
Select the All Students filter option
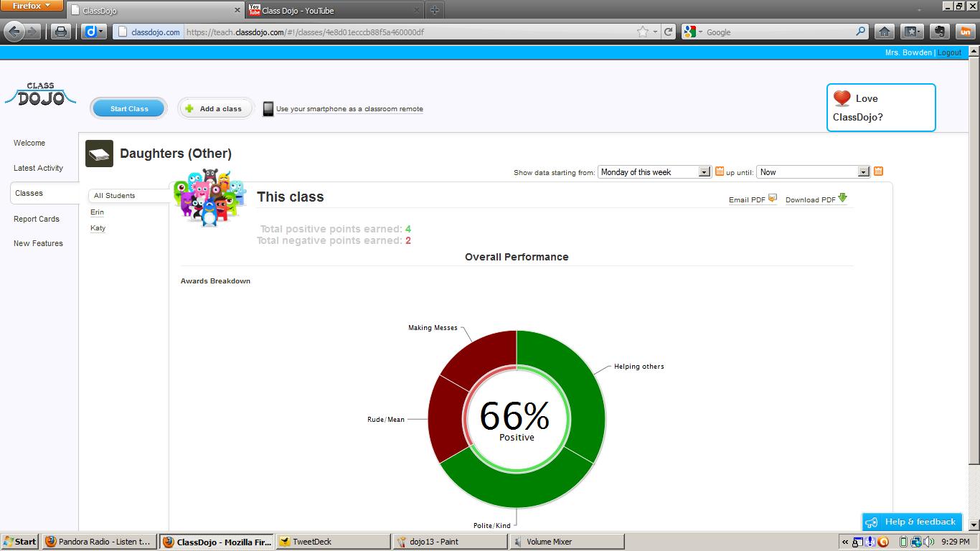[113, 195]
